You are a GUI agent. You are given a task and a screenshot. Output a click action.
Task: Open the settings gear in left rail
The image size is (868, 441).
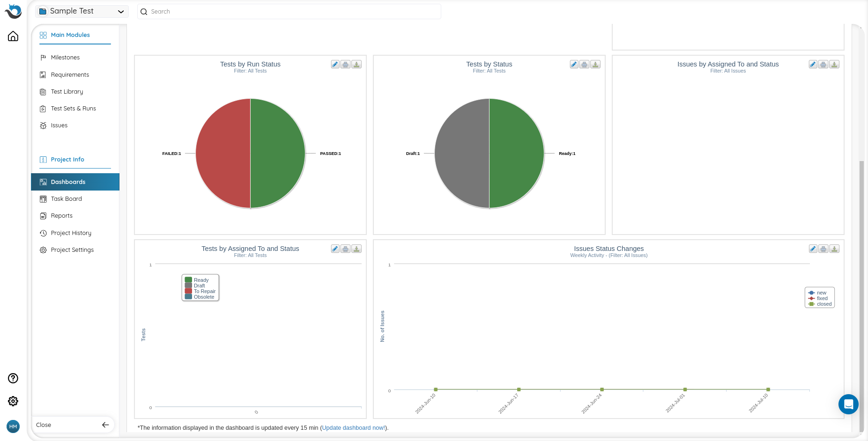[13, 401]
